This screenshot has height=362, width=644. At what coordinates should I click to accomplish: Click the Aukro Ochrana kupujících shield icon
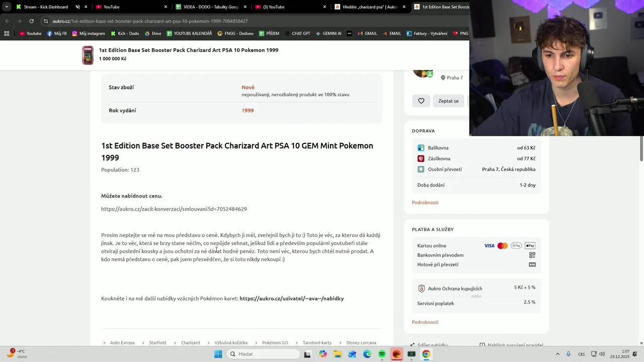tap(422, 289)
